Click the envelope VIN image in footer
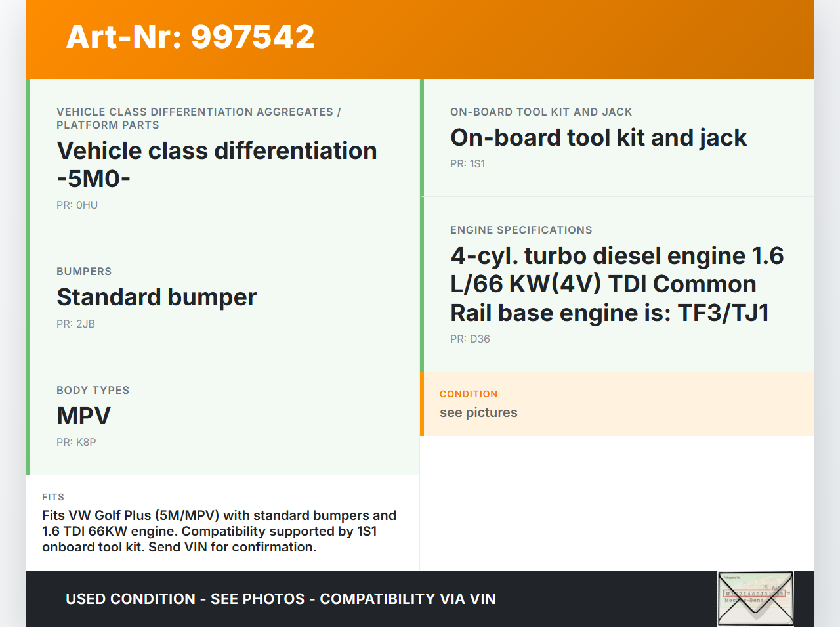This screenshot has height=627, width=840. pos(755,599)
